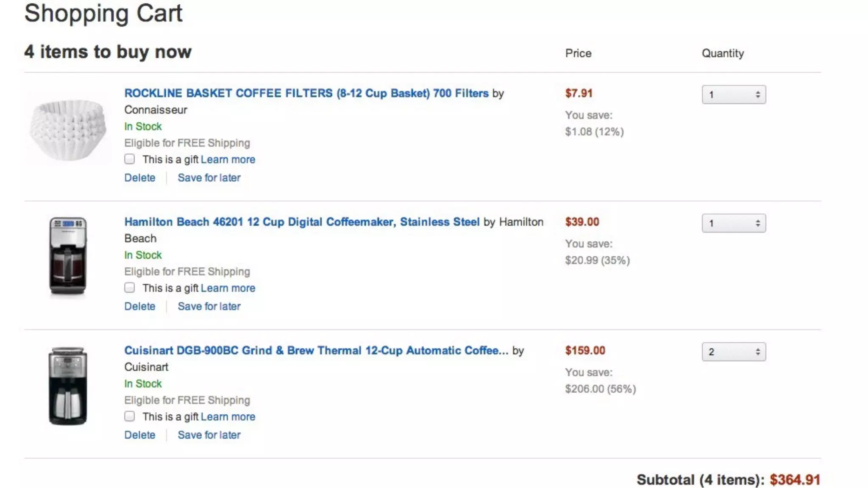Delete the coffee filters from cart

(140, 178)
